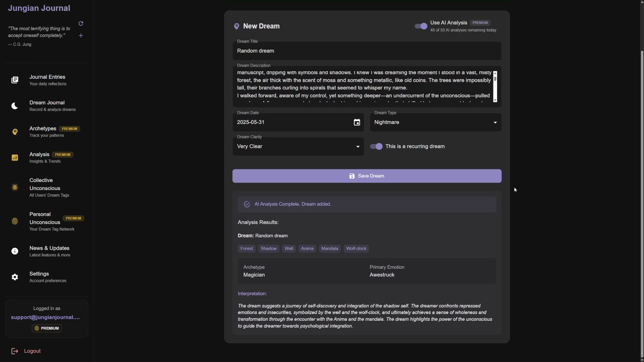
Task: Click the PREMIUM account badge
Action: pyautogui.click(x=47, y=328)
